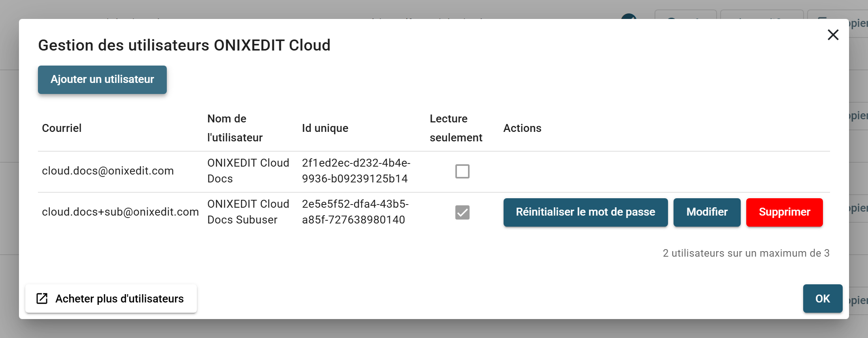The height and width of the screenshot is (338, 868).
Task: Click Réinitialiser le mot de passe
Action: point(585,212)
